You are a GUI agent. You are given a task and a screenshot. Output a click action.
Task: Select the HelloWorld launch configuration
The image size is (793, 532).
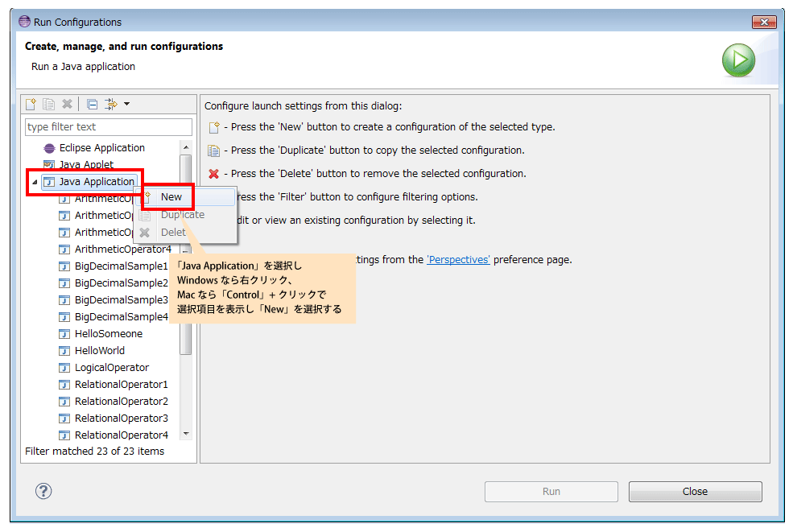[x=100, y=351]
